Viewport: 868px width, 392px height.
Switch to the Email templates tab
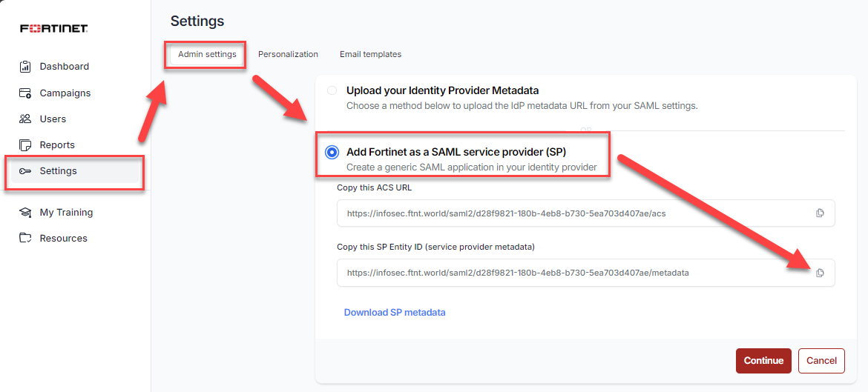pos(370,54)
